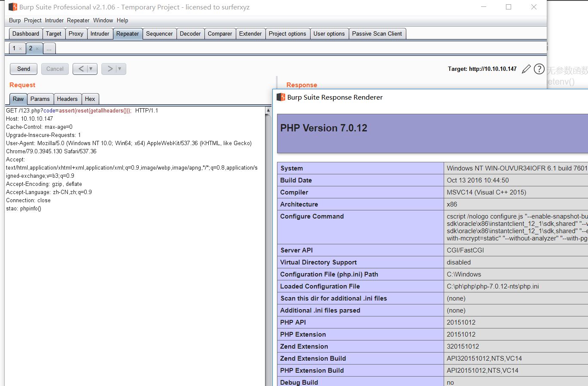Click the Build Date value Oct 13 2016
588x386 pixels.
point(478,180)
